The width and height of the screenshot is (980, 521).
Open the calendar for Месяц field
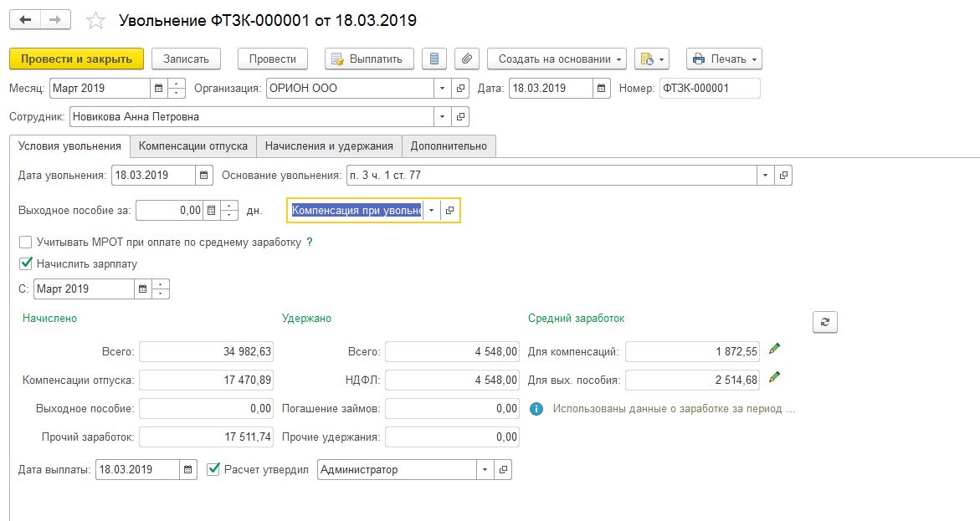pos(159,88)
